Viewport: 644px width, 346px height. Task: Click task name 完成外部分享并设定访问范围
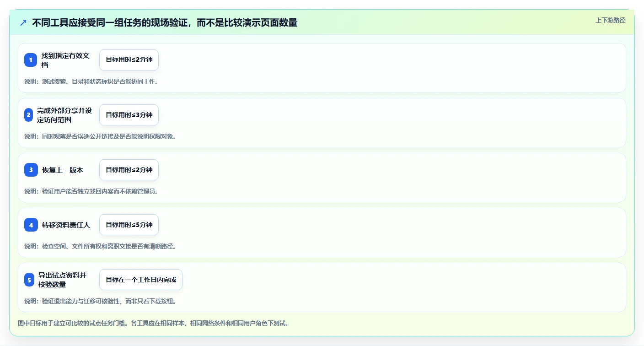click(x=64, y=115)
